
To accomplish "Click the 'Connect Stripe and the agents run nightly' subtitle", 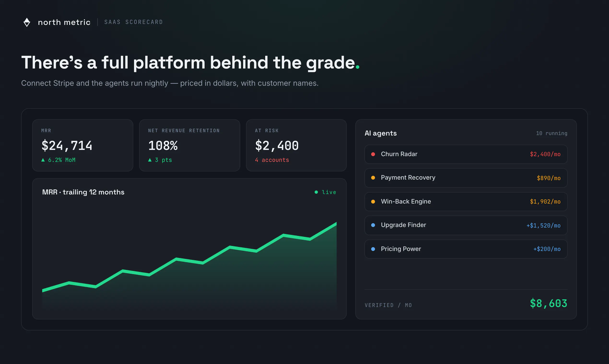I will 170,83.
